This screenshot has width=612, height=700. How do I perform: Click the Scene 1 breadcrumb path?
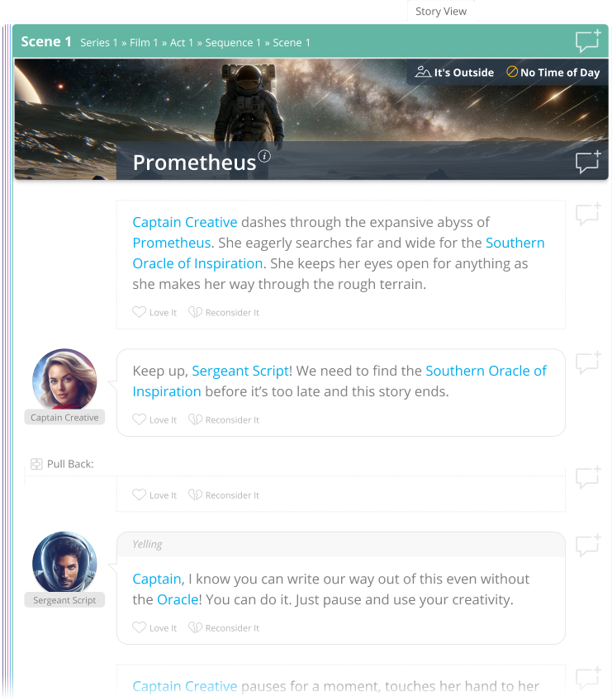coord(195,42)
